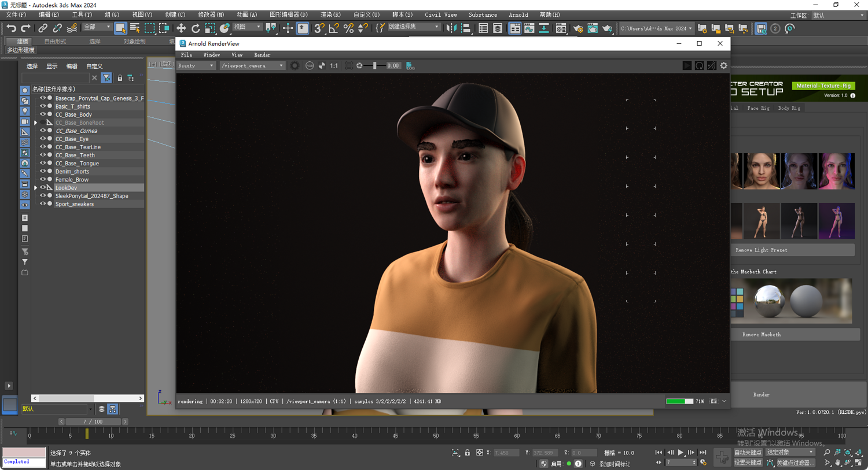The height and width of the screenshot is (470, 868).
Task: Click the Material-Texture-Rig button
Action: click(x=823, y=86)
